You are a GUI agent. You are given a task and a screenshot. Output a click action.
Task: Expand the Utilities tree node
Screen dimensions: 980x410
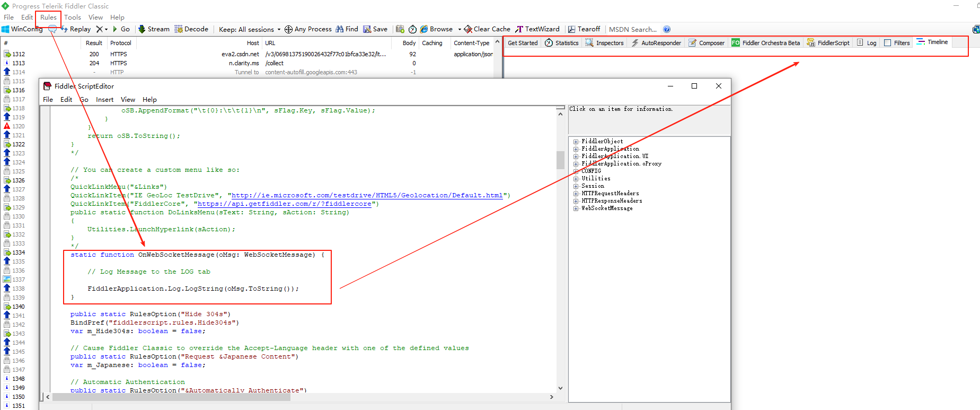pos(576,179)
